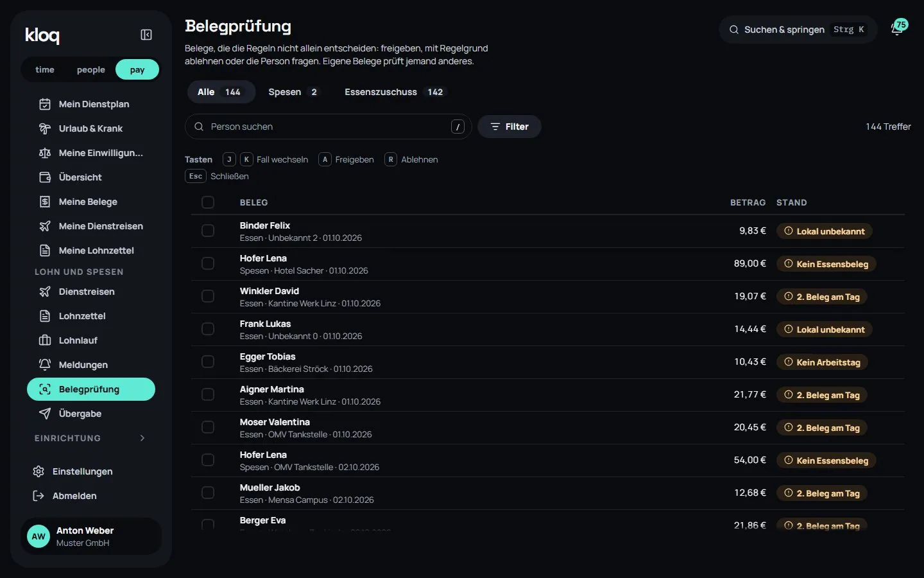
Task: Select the Alle 144 tab
Action: 221,92
